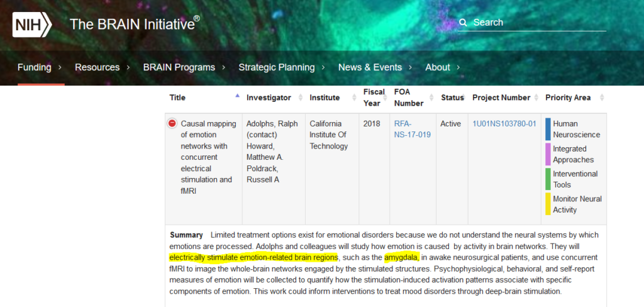Click the "Integrated Approaches" priority area text
The height and width of the screenshot is (307, 644).
click(x=574, y=154)
